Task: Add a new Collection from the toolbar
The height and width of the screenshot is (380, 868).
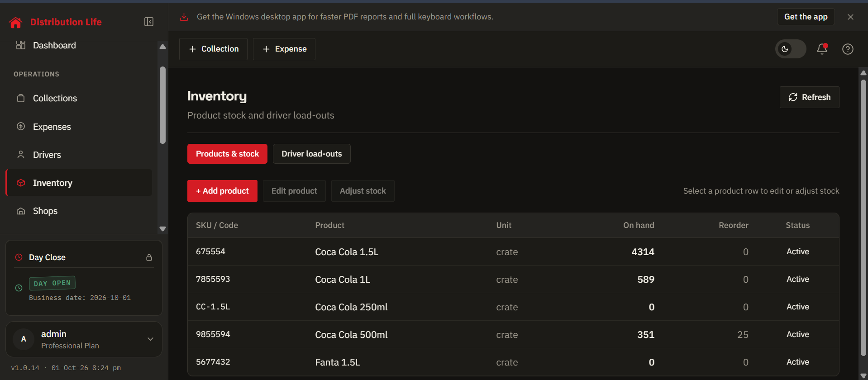Action: click(x=213, y=49)
